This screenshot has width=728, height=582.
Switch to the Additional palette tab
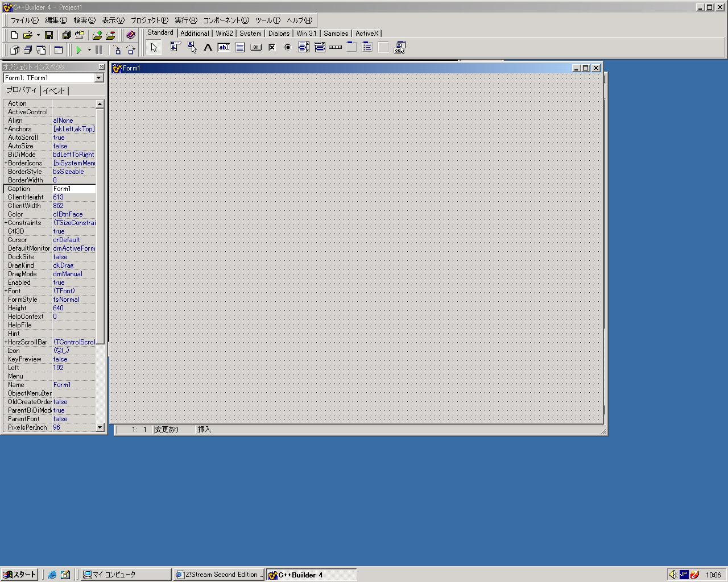pyautogui.click(x=195, y=34)
